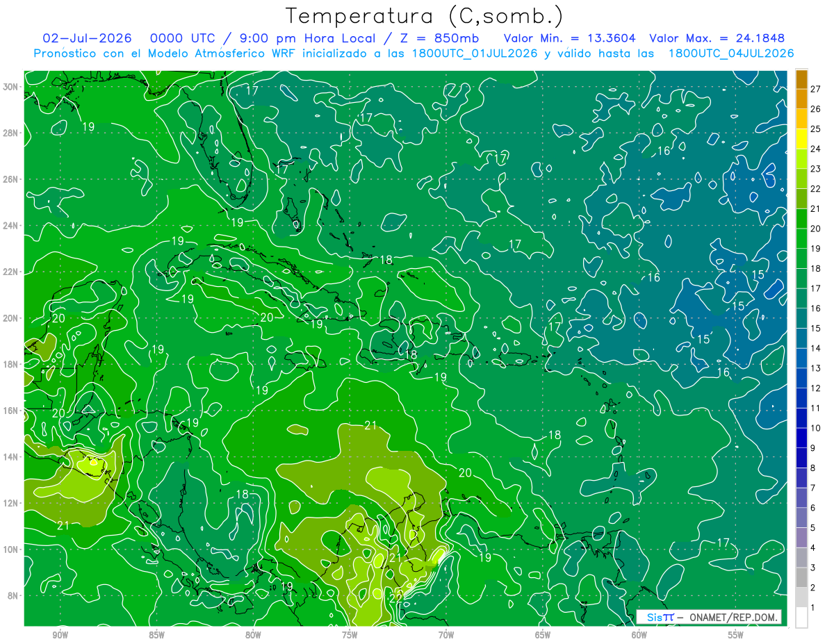Click the blue "Sis" logo text in the credit box
This screenshot has height=644, width=834.
tap(655, 617)
